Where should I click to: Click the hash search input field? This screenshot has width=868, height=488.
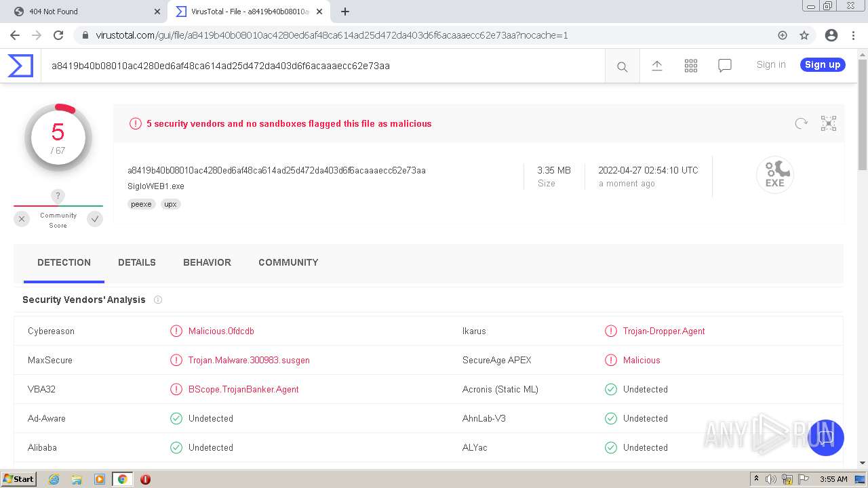click(x=323, y=66)
